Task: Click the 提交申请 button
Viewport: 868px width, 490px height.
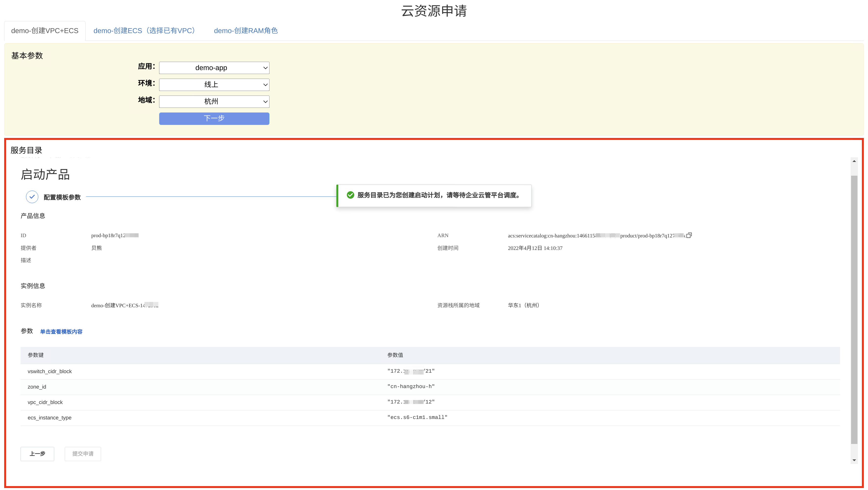Action: (83, 454)
